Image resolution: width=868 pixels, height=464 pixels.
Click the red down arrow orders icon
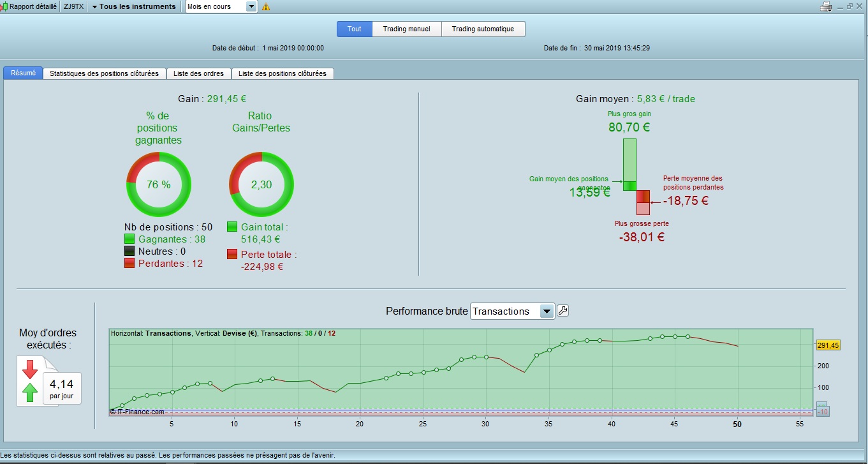click(30, 369)
